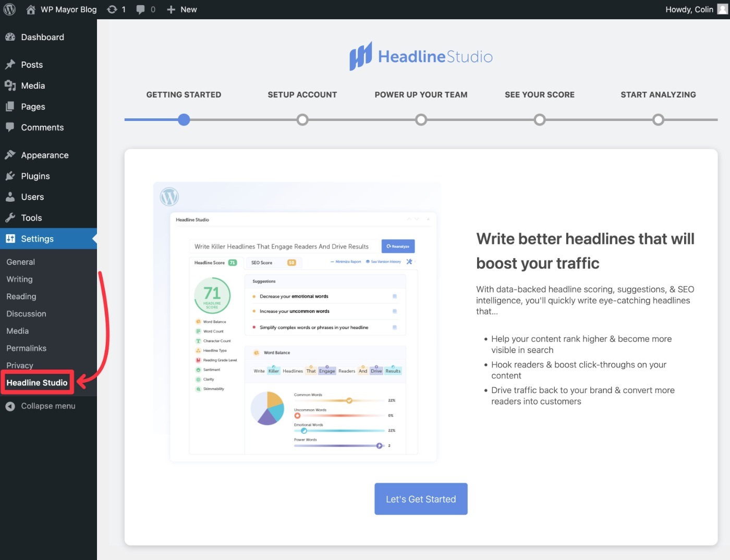The width and height of the screenshot is (730, 560).
Task: Open Posts menu
Action: click(x=48, y=65)
